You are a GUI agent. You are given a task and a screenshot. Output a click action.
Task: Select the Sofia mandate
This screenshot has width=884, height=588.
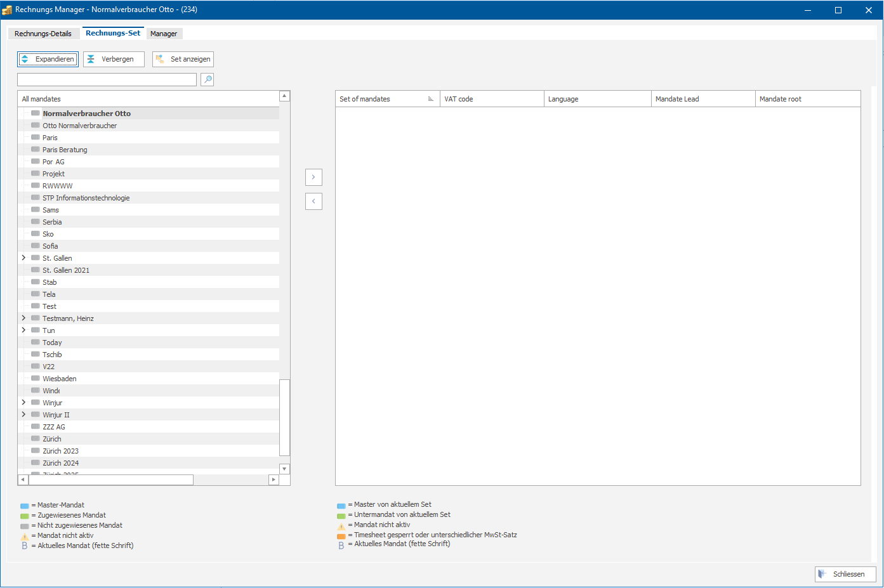pyautogui.click(x=148, y=246)
